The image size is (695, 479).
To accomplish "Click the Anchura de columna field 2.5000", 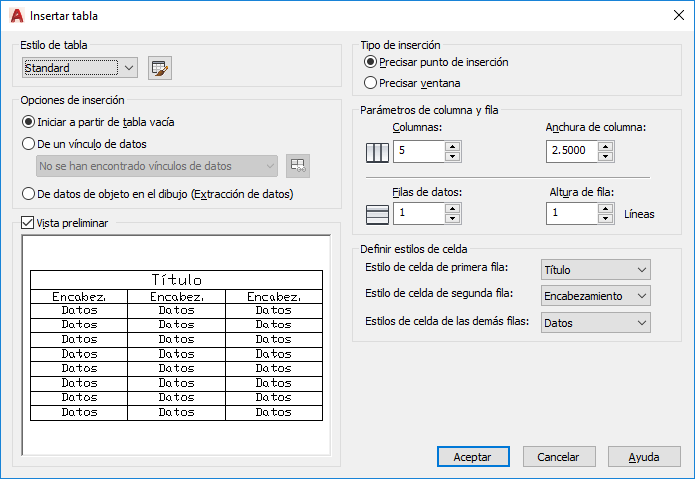I will pos(572,152).
